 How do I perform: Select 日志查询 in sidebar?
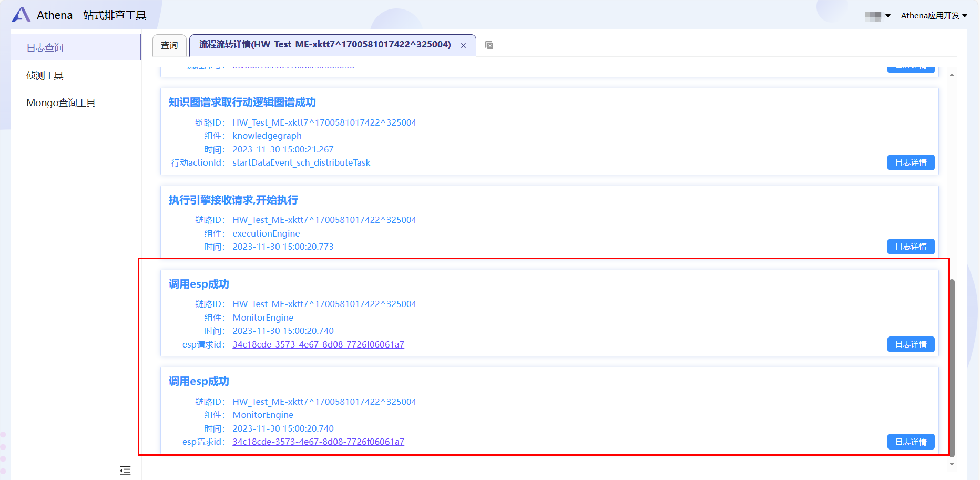76,47
